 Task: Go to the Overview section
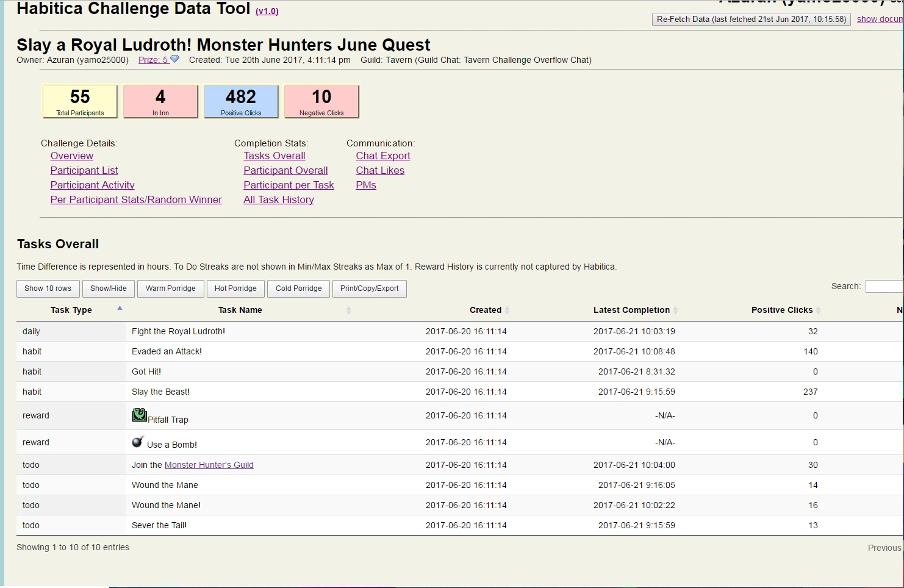tap(72, 156)
